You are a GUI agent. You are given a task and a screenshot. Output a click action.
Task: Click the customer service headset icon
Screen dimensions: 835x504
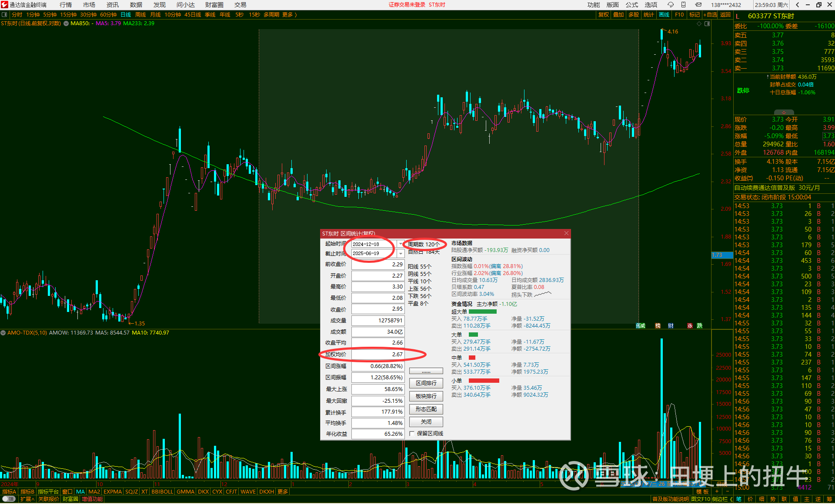click(670, 5)
